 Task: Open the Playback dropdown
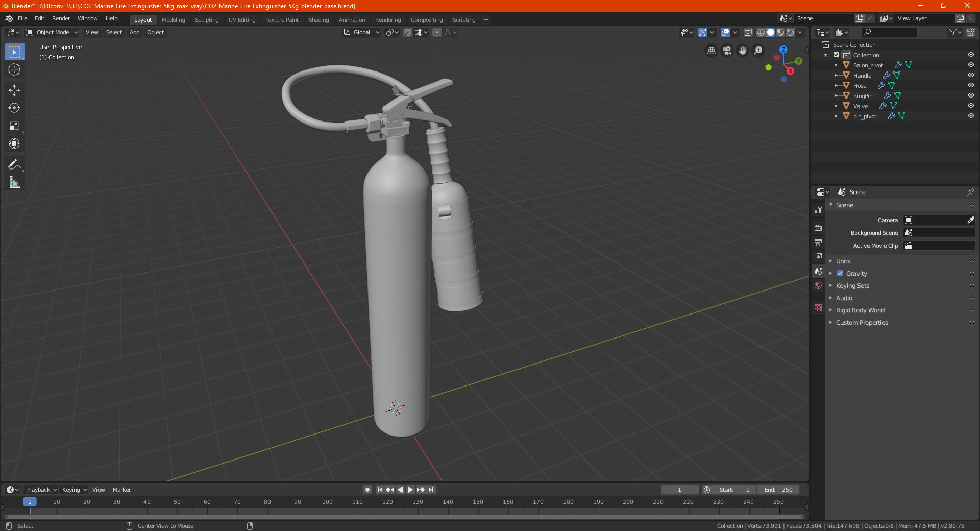tap(41, 490)
